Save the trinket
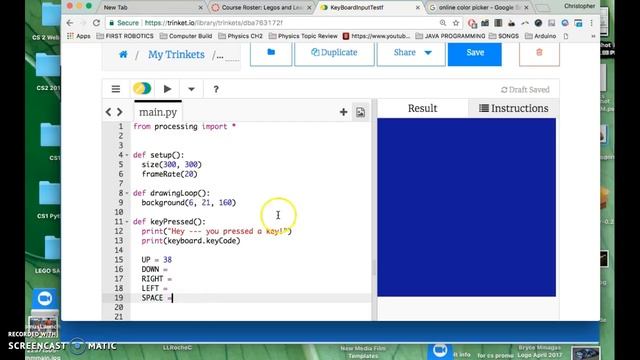640x360 pixels. coord(475,53)
